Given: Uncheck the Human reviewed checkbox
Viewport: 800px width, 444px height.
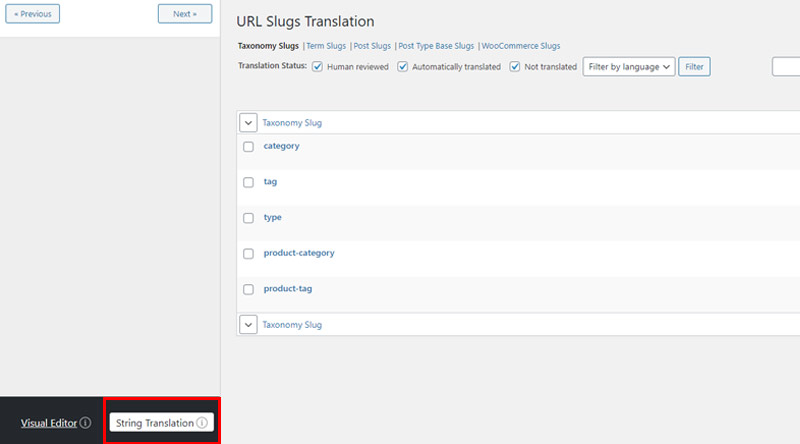Looking at the screenshot, I should pos(317,67).
